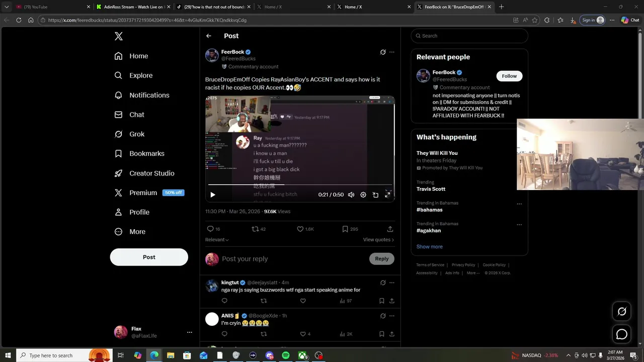This screenshot has width=644, height=362.
Task: Open Spotify from the taskbar
Action: point(286,355)
